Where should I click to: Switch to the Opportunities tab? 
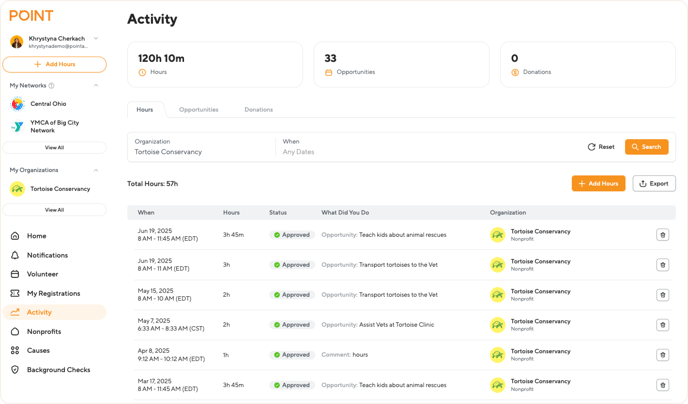tap(198, 110)
